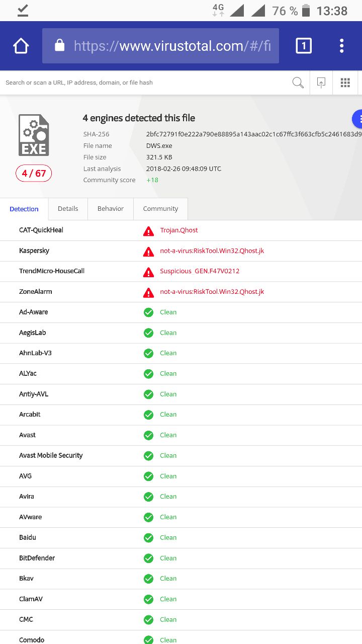Image resolution: width=362 pixels, height=644 pixels.
Task: Click the Clean result for Bkav
Action: [168, 579]
